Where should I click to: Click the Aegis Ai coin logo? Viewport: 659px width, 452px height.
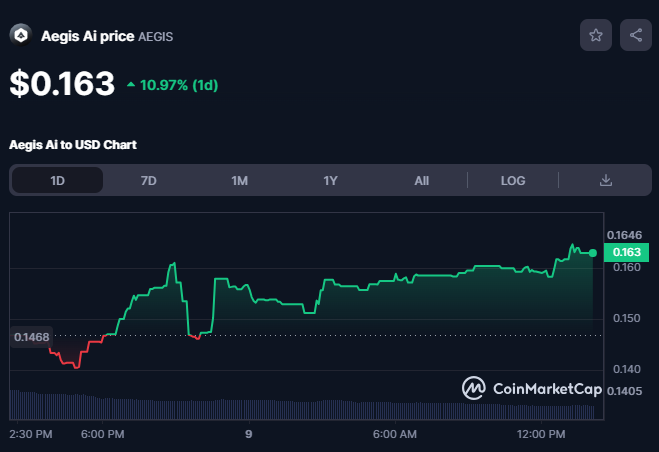click(x=21, y=35)
